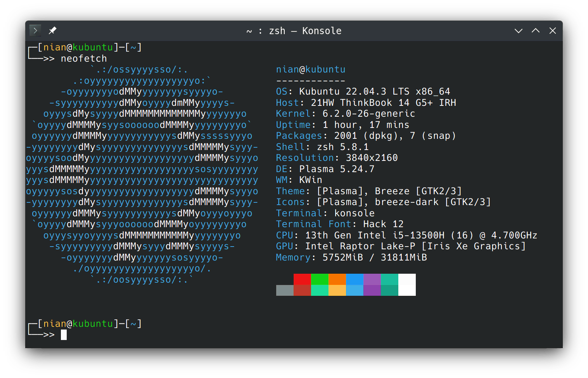The width and height of the screenshot is (588, 378).
Task: Click the green "kubuntu" hostname in first prompt
Action: click(93, 47)
